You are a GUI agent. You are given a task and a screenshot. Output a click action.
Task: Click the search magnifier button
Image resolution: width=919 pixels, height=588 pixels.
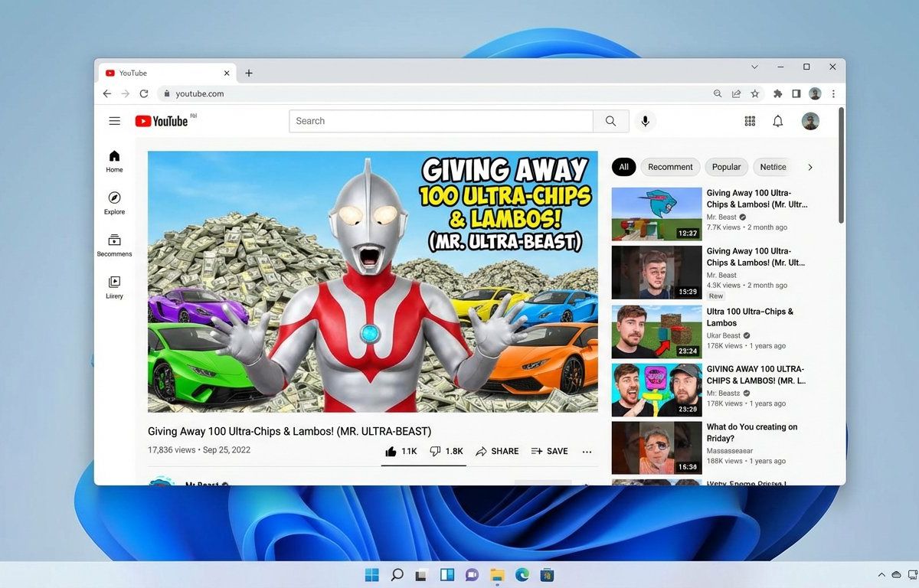click(x=610, y=121)
